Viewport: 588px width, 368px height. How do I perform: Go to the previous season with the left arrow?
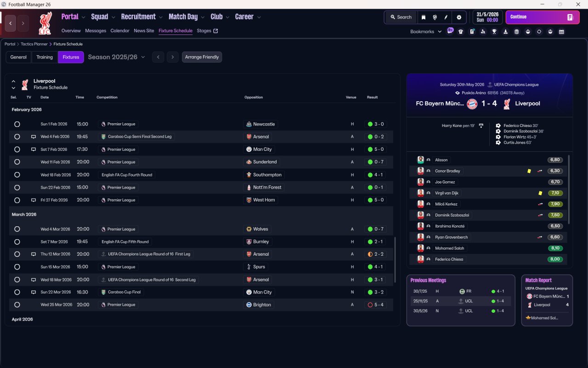[x=158, y=57]
